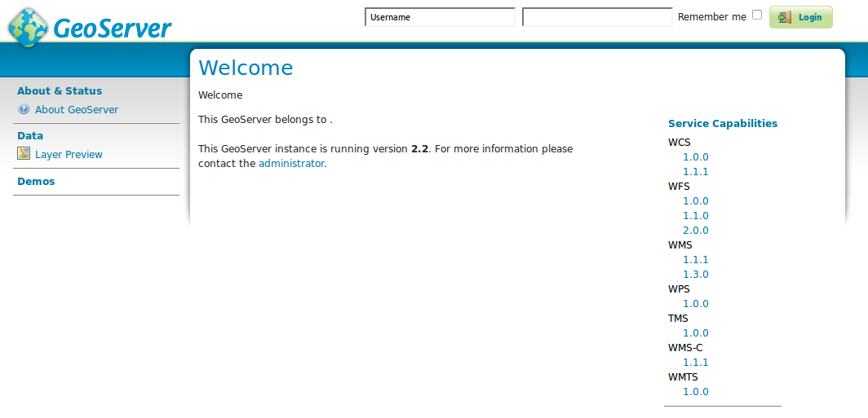
Task: Click the bold version number 2.2
Action: 421,149
